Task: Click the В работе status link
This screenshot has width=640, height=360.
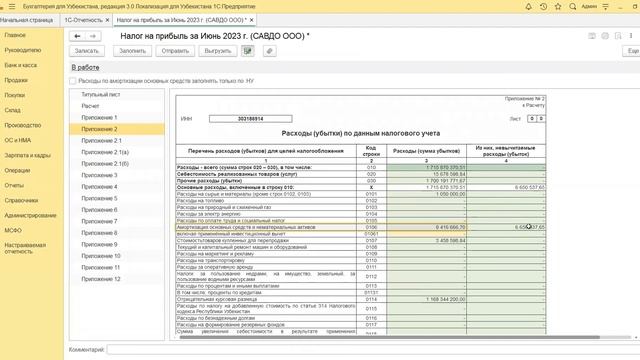Action: click(85, 68)
